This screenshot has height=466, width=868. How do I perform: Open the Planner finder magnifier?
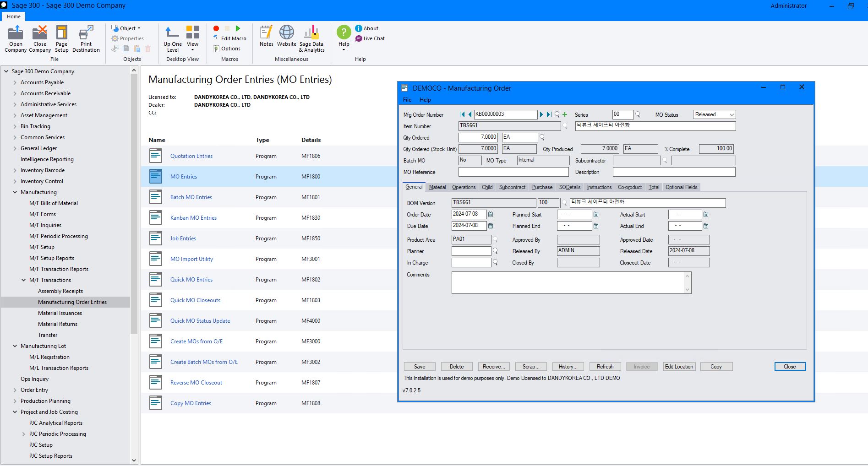point(495,251)
